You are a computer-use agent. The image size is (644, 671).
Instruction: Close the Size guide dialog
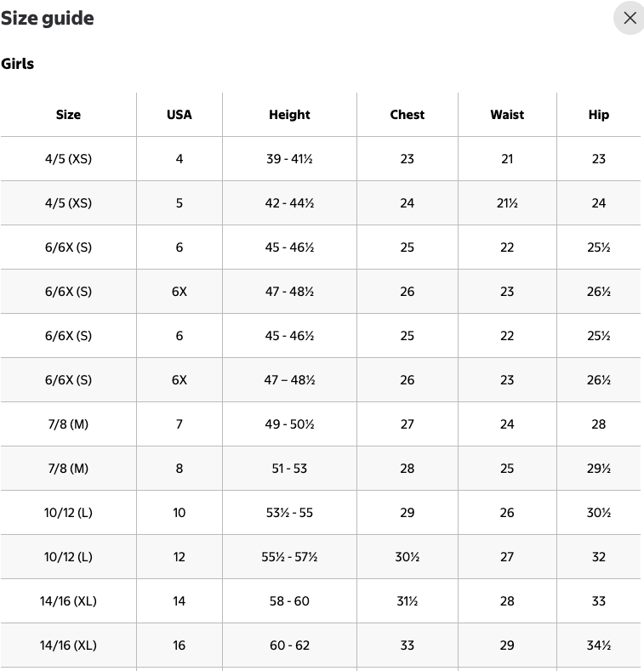point(630,18)
